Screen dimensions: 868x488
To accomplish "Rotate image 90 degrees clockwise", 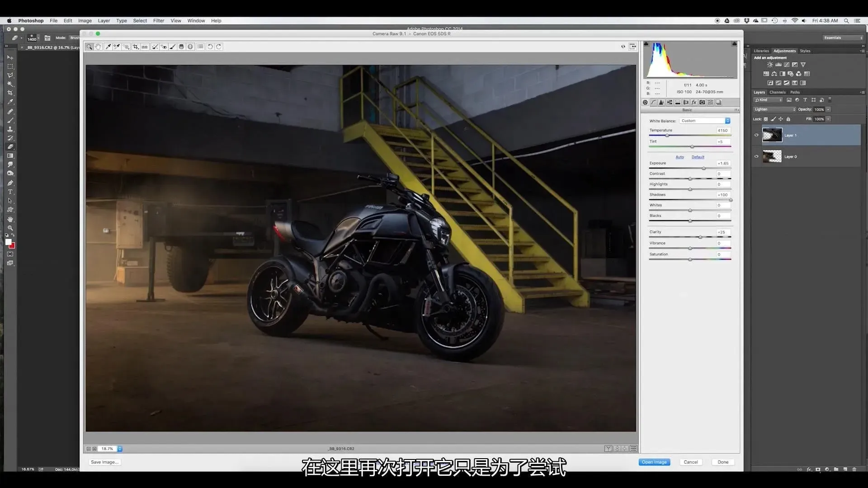I will point(219,47).
